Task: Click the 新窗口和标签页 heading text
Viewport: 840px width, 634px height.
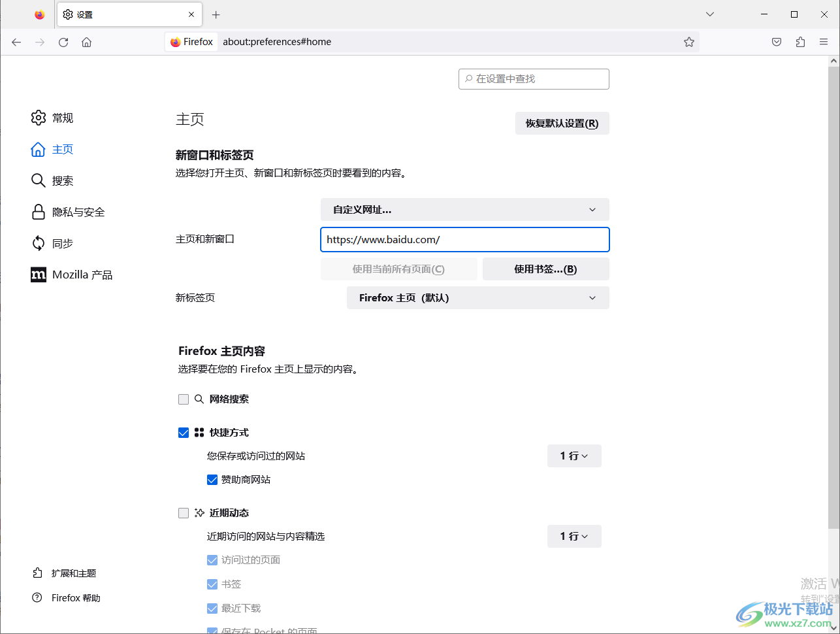Action: [x=215, y=155]
